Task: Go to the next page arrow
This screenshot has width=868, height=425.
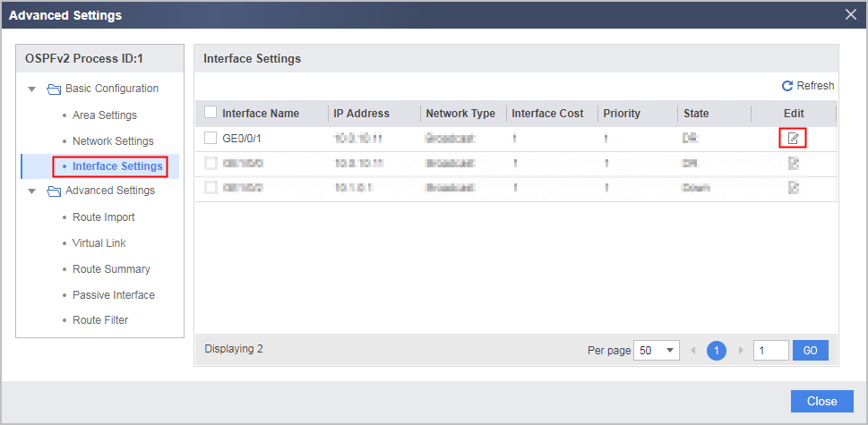Action: pos(741,351)
